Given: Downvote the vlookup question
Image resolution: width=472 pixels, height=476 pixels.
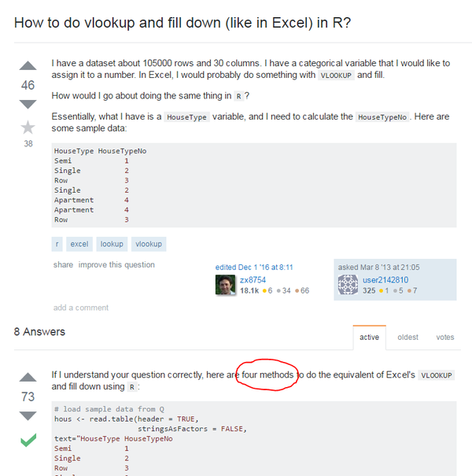Looking at the screenshot, I should pos(28,104).
